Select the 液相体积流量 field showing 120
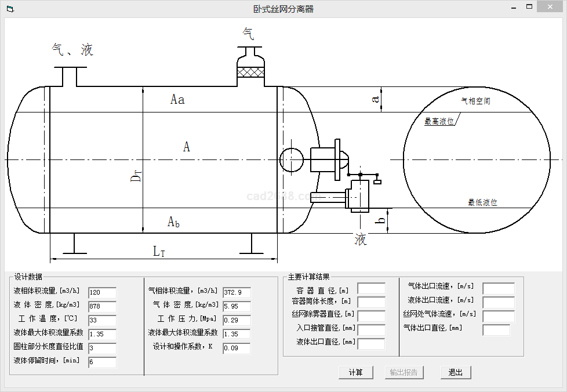567x392 pixels. pyautogui.click(x=102, y=293)
